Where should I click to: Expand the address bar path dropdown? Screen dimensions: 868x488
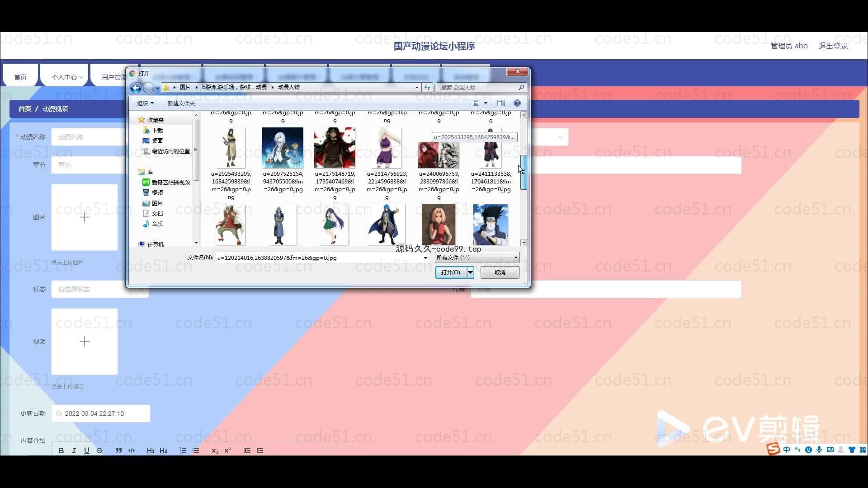pyautogui.click(x=417, y=87)
